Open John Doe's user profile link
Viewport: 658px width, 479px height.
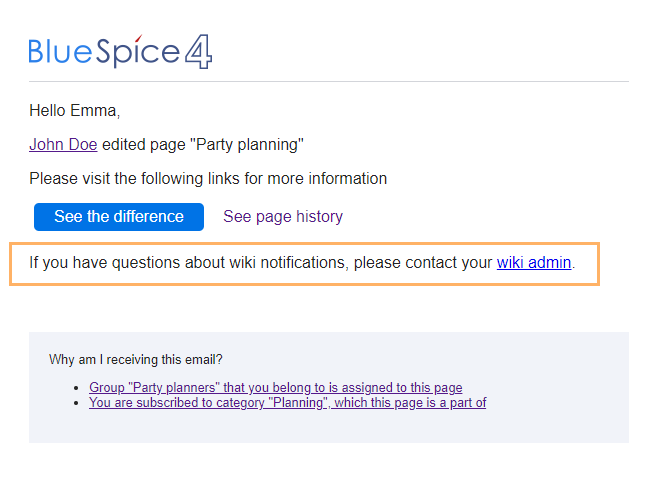(63, 145)
